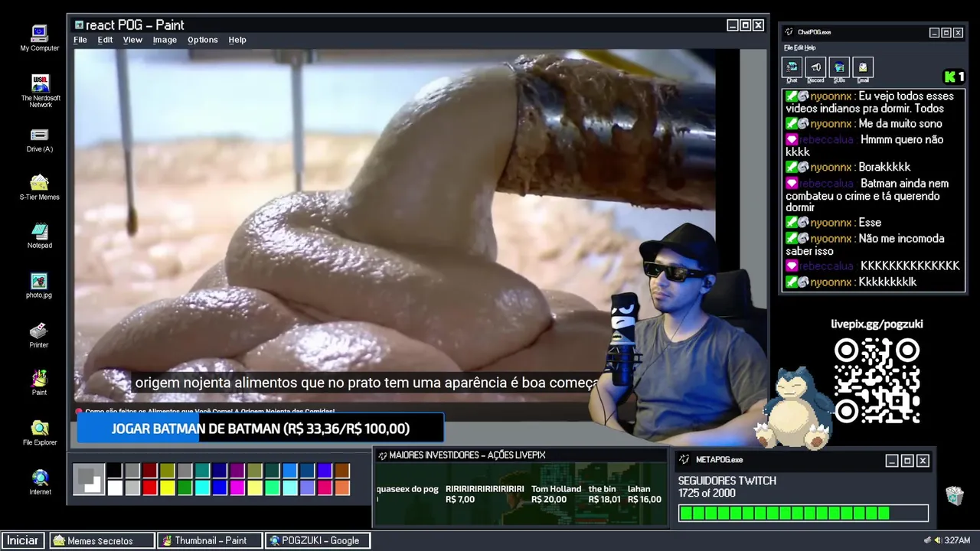
Task: Click METAPOG.exe title bar logo icon
Action: coord(684,459)
